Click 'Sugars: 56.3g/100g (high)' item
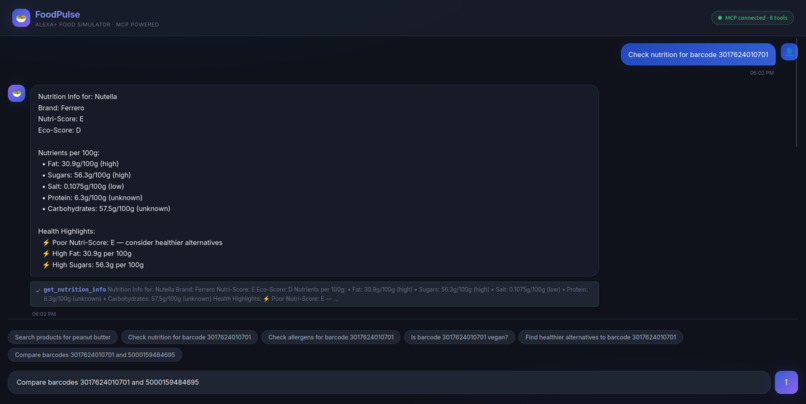 point(89,175)
